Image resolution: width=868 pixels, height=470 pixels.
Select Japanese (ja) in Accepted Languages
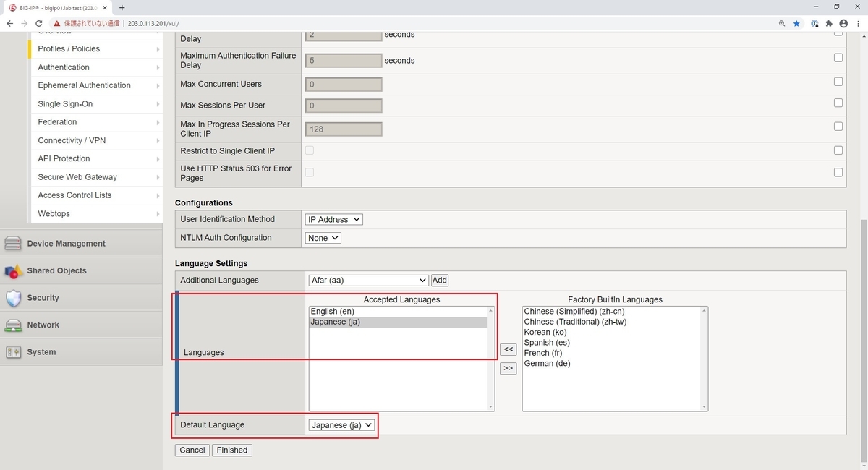pyautogui.click(x=398, y=322)
